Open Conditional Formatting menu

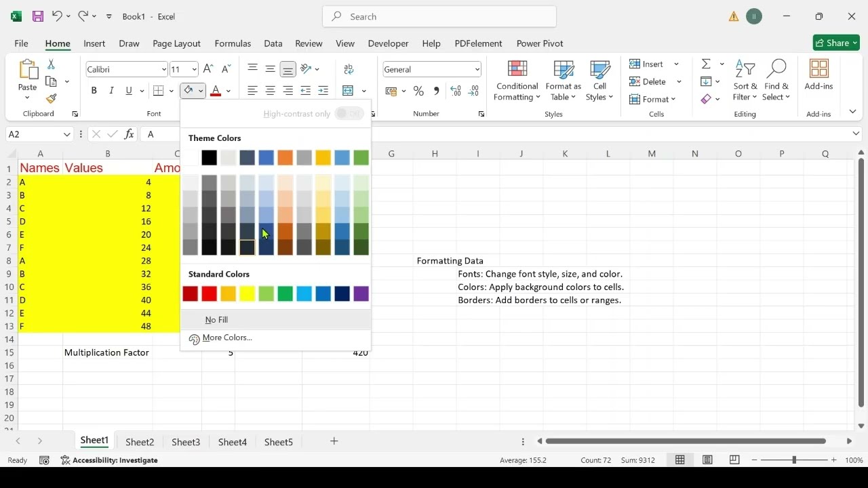517,81
